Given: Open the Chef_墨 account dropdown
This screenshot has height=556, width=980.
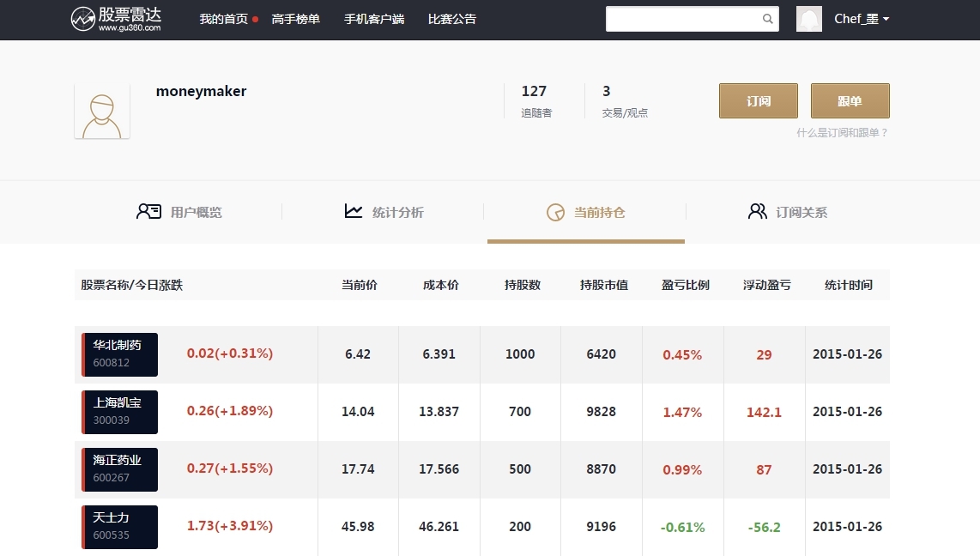Looking at the screenshot, I should [x=862, y=19].
